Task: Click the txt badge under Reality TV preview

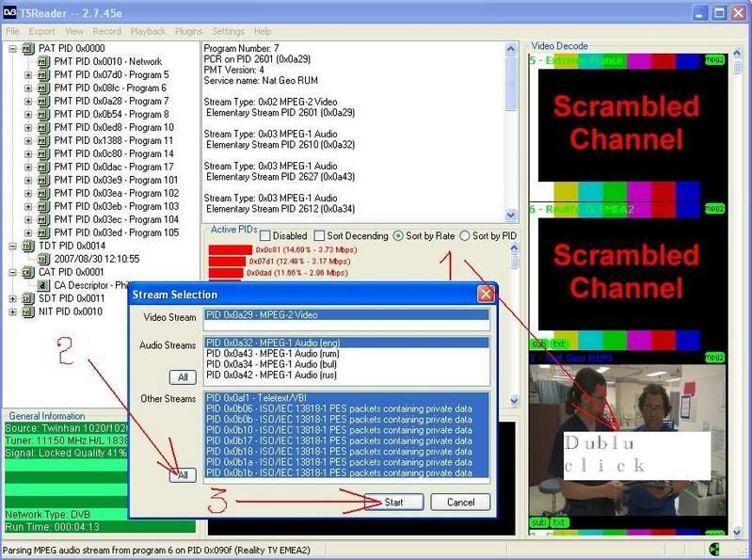Action: tap(559, 344)
